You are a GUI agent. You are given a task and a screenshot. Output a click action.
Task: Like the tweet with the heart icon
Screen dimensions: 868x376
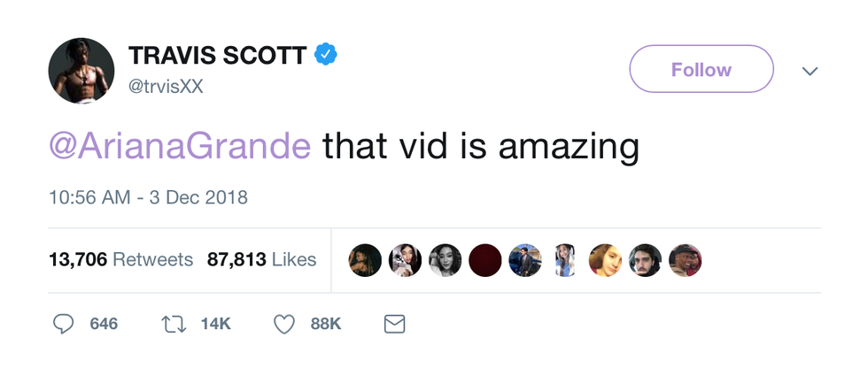pyautogui.click(x=283, y=325)
